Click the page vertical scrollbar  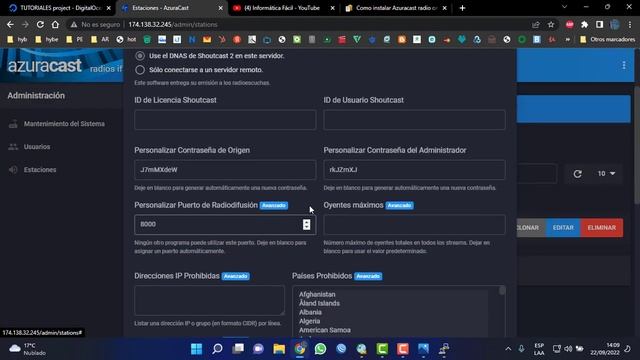point(637,145)
